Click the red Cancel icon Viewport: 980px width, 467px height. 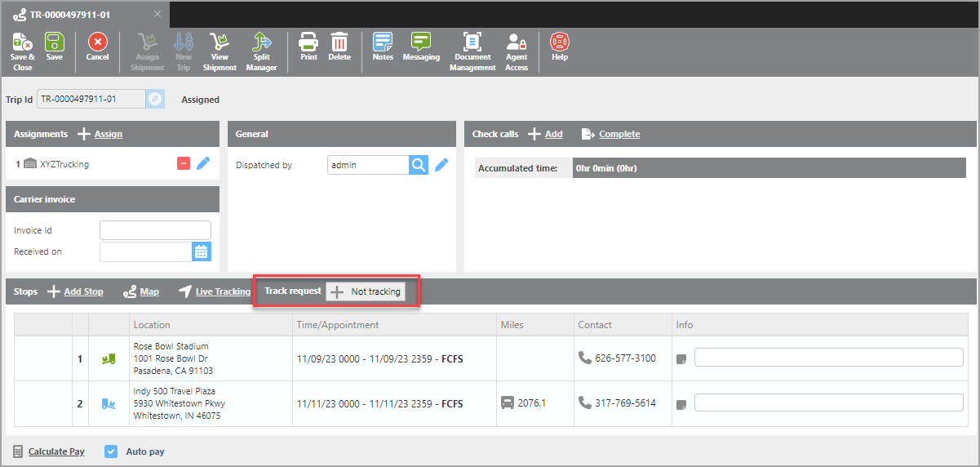(x=97, y=42)
